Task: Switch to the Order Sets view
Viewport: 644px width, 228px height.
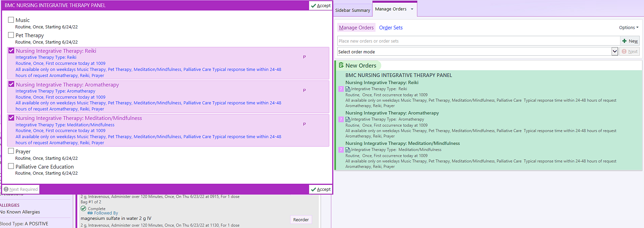Action: (x=391, y=28)
